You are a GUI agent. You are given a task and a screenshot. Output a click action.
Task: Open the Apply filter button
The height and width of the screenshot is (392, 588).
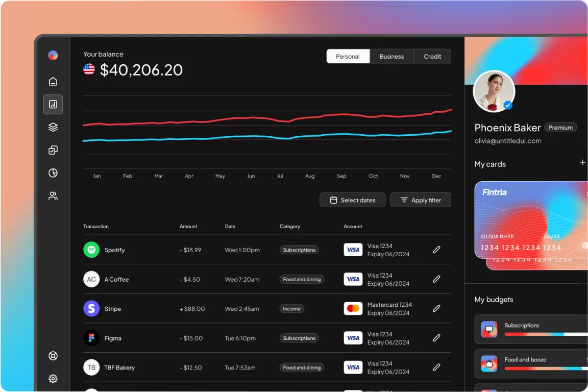421,200
